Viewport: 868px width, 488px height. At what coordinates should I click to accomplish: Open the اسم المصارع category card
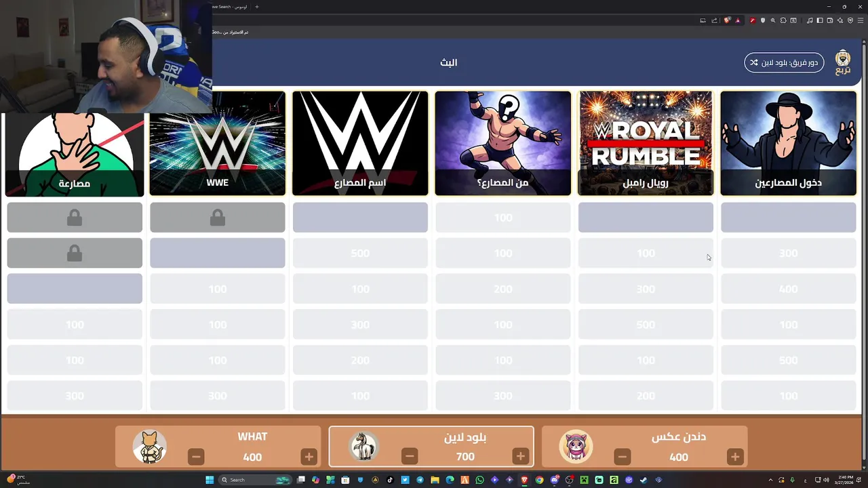(360, 143)
